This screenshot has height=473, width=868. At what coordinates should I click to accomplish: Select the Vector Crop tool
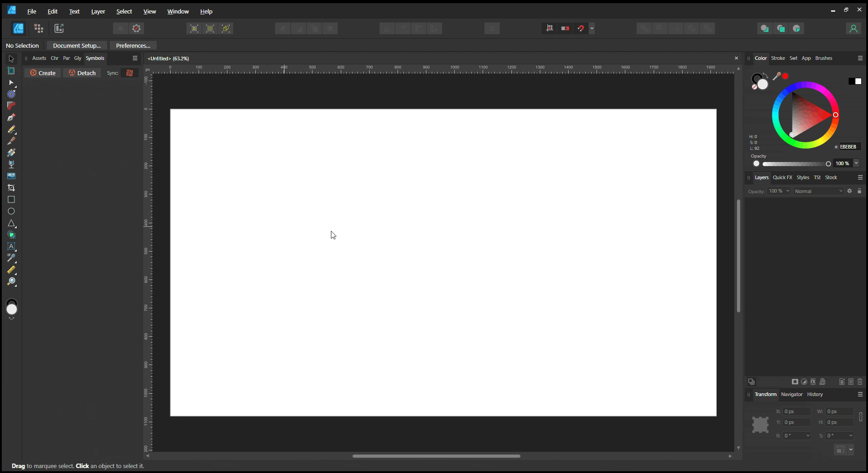[x=11, y=188]
